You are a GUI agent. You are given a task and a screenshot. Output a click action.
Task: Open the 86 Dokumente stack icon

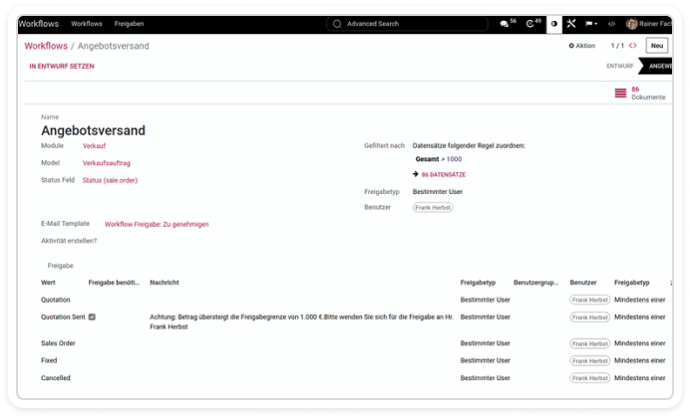621,93
